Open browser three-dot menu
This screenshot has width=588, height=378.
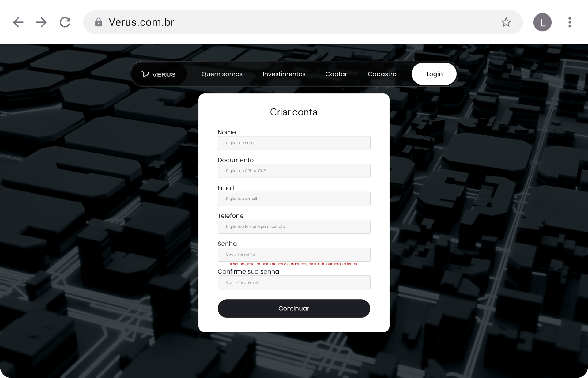click(x=570, y=22)
